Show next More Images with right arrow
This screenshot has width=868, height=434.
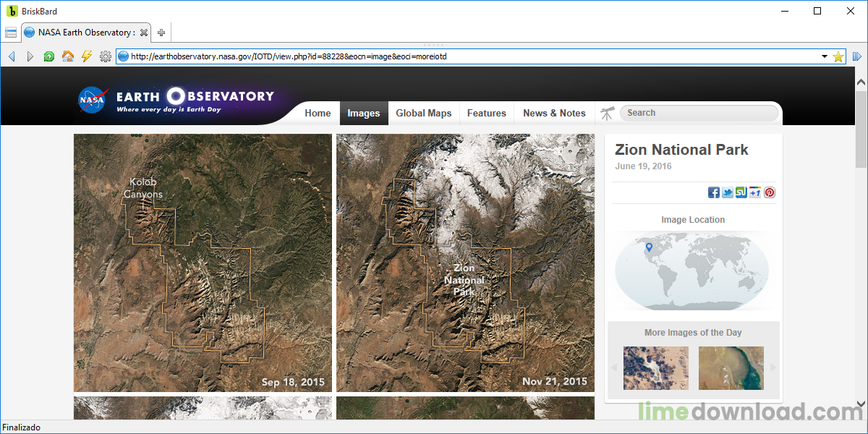[773, 367]
